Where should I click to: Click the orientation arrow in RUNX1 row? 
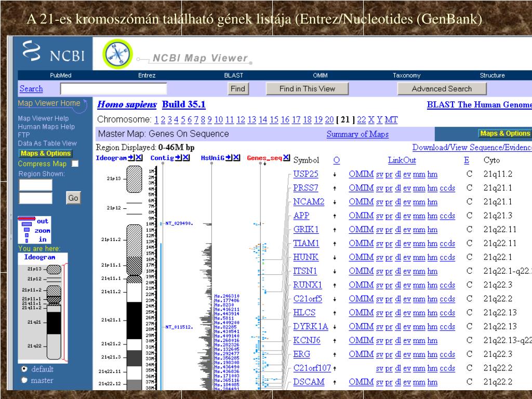point(335,285)
